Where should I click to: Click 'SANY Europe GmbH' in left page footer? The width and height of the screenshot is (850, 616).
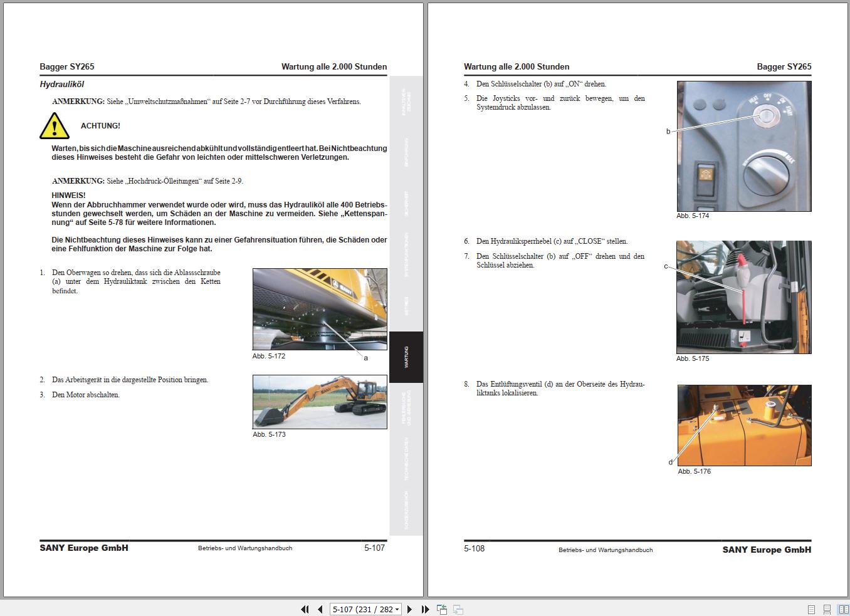coord(84,548)
